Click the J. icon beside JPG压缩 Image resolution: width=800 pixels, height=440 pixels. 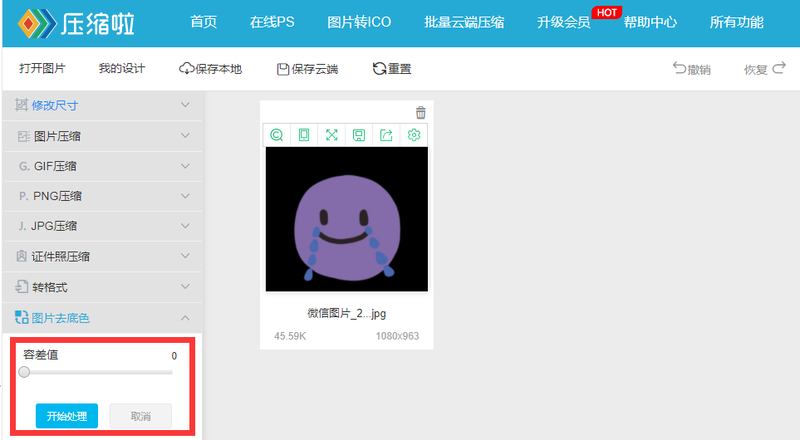(22, 226)
